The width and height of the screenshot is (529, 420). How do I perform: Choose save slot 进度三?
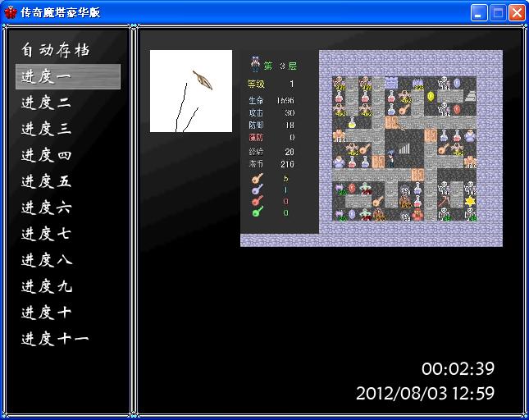[x=68, y=129]
